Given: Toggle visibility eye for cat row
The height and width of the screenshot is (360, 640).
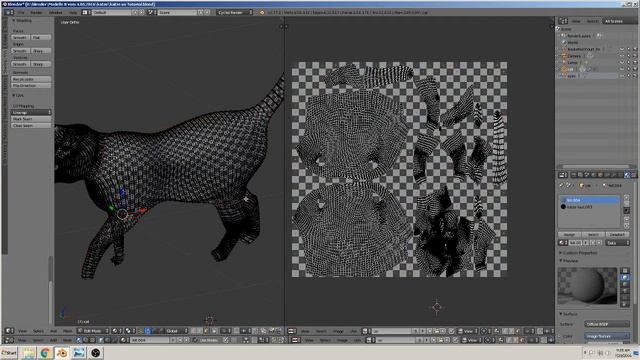Looking at the screenshot, I should (622, 69).
